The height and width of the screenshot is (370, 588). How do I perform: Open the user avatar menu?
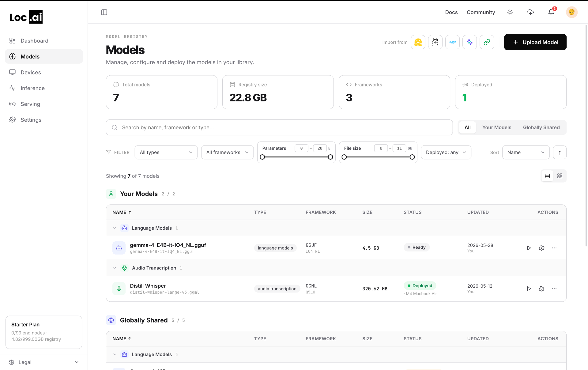pos(571,12)
